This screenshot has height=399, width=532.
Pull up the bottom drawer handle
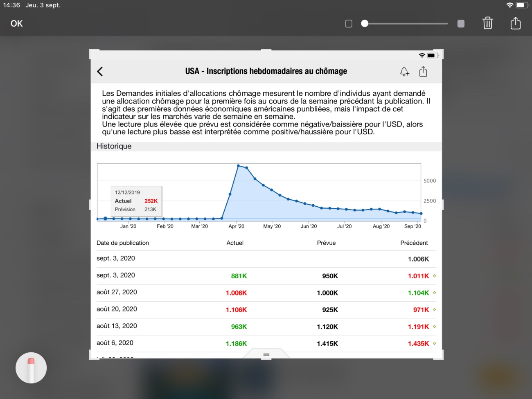pyautogui.click(x=266, y=354)
